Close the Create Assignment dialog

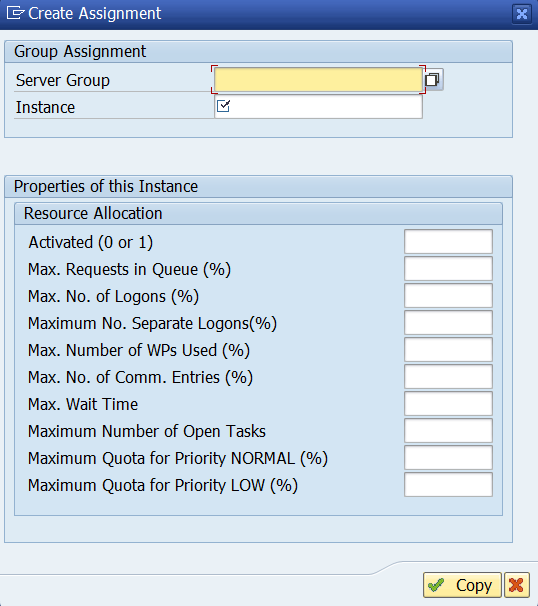tap(522, 14)
